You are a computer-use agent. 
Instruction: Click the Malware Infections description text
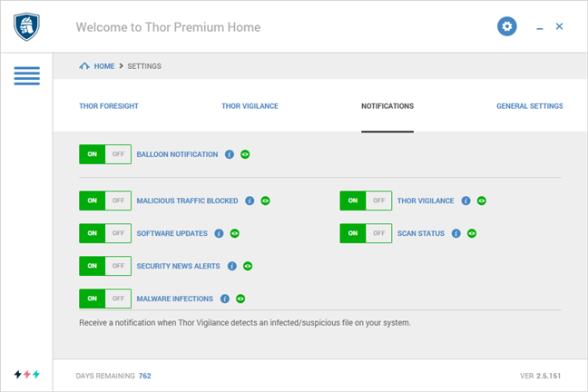[x=245, y=323]
